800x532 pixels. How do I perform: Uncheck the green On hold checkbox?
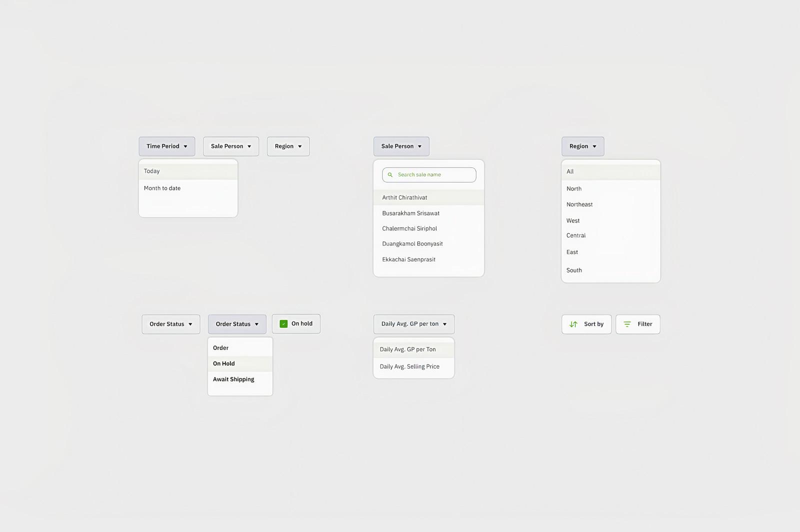283,324
